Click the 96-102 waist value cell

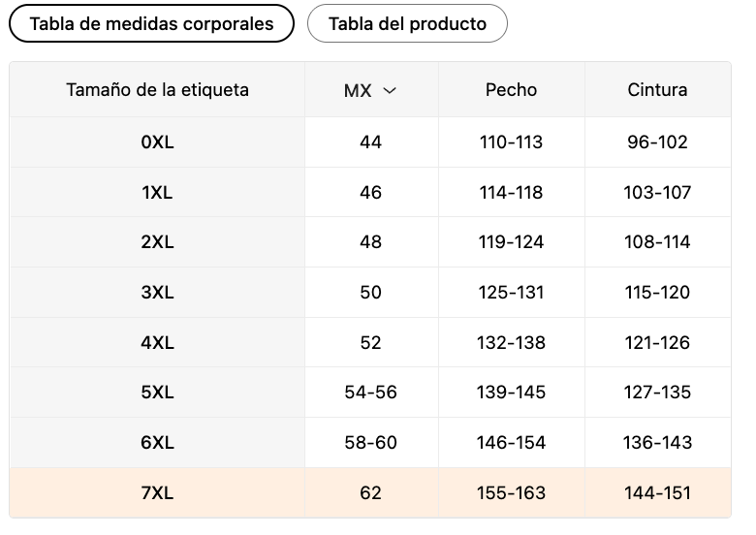657,142
